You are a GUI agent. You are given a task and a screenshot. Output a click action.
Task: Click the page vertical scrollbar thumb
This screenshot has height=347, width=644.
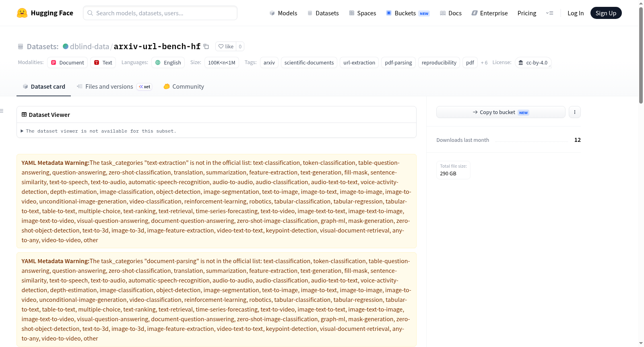pyautogui.click(x=641, y=55)
